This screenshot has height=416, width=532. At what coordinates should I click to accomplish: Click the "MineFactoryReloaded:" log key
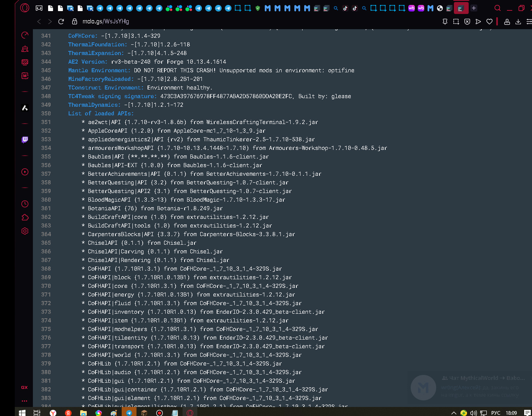(101, 79)
